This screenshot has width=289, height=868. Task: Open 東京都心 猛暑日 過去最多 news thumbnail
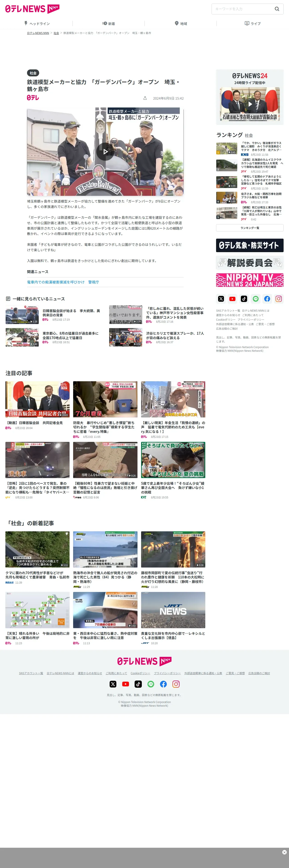click(22, 337)
